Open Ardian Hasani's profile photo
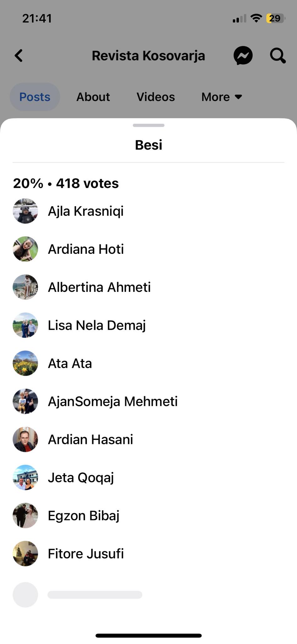This screenshot has width=297, height=644. 25,439
